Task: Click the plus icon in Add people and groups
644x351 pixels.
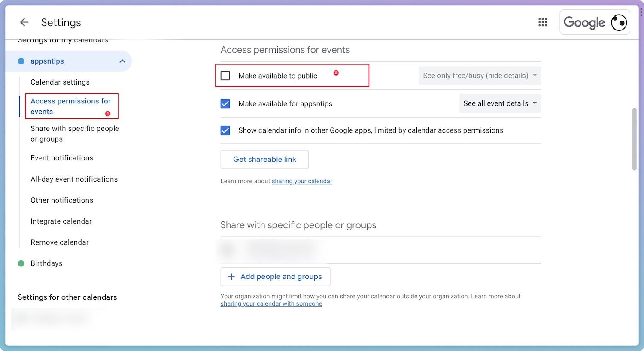Action: pos(231,277)
